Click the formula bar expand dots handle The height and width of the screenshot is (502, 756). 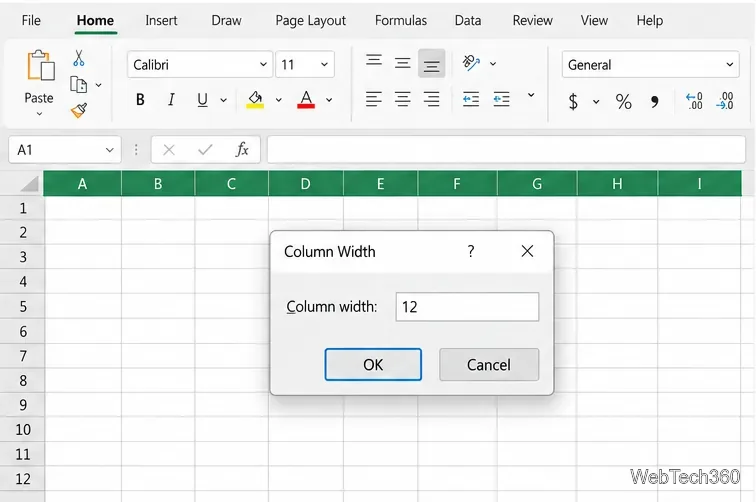pos(136,150)
